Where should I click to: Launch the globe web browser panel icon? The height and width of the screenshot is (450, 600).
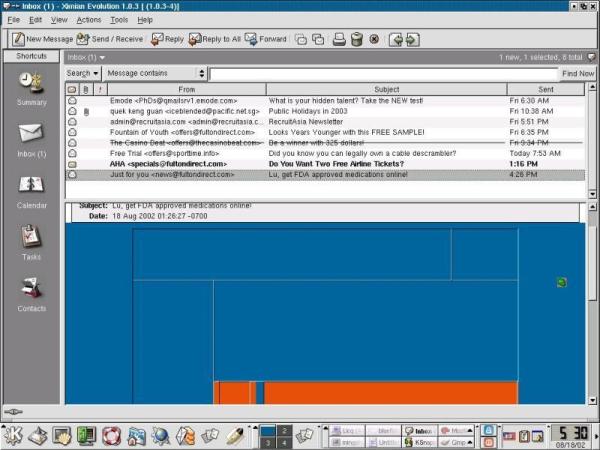[161, 435]
